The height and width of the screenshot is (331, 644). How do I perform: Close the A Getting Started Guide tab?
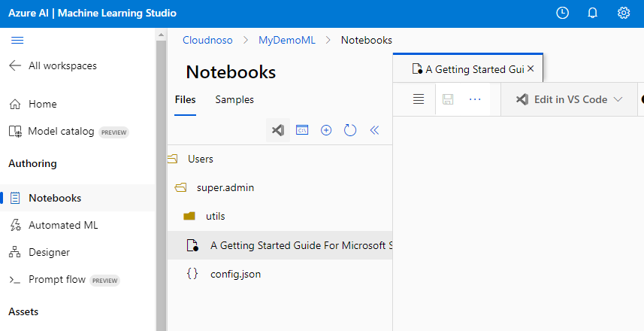pyautogui.click(x=531, y=68)
